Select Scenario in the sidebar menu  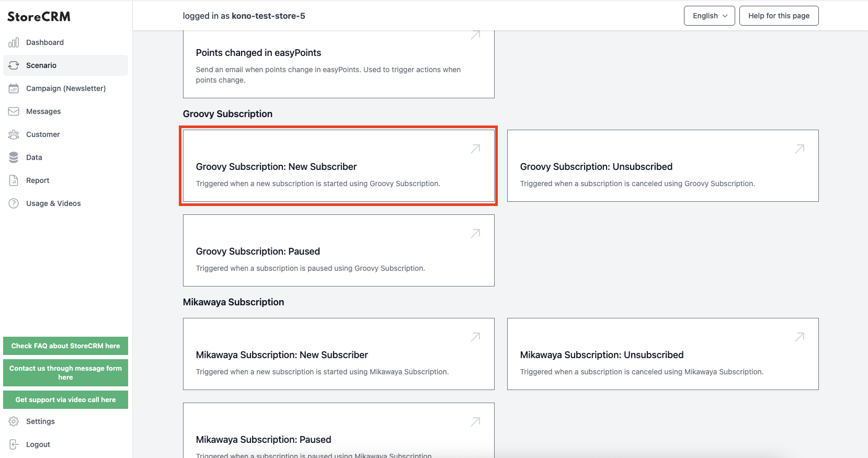(65, 65)
